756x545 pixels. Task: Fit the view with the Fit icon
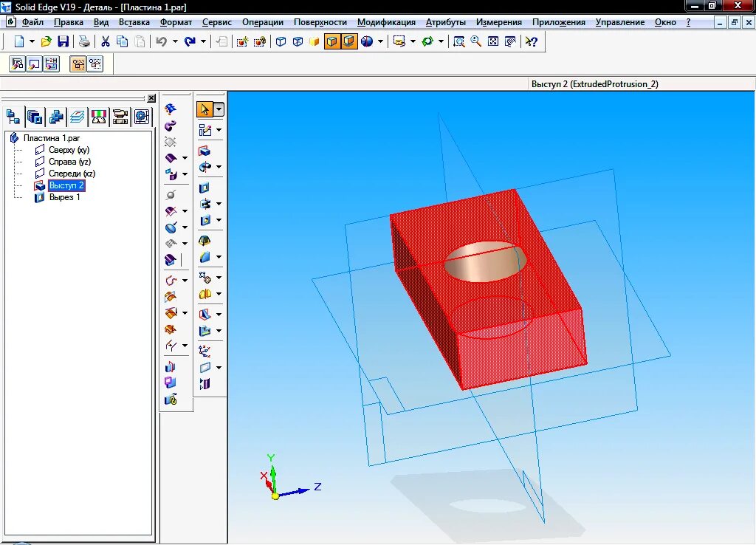(493, 41)
